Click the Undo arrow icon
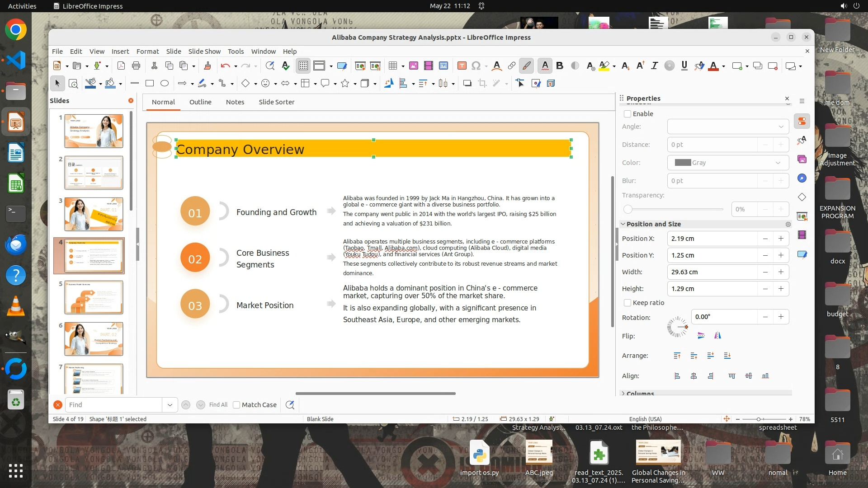Screen dimensions: 868x488 (x=225, y=66)
